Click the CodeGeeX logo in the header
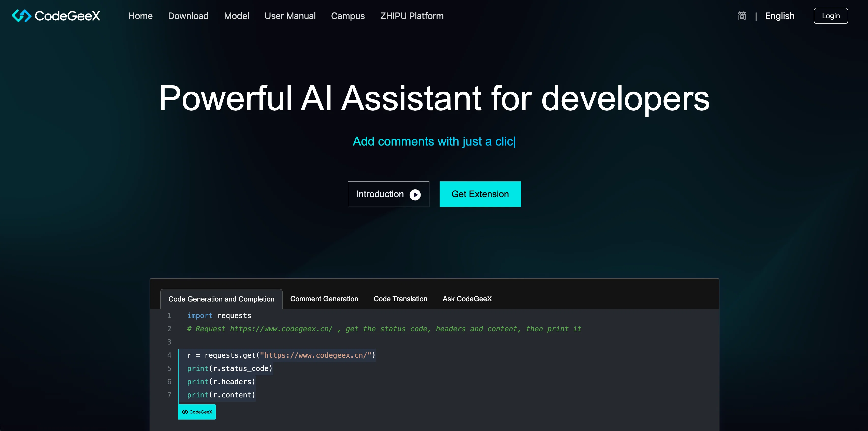This screenshot has height=431, width=868. click(56, 16)
